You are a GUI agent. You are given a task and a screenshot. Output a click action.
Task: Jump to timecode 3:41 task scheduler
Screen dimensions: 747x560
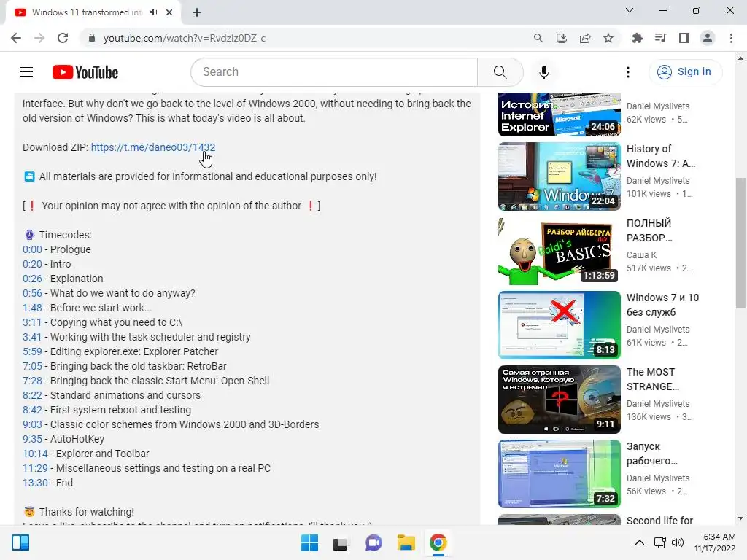[32, 337]
